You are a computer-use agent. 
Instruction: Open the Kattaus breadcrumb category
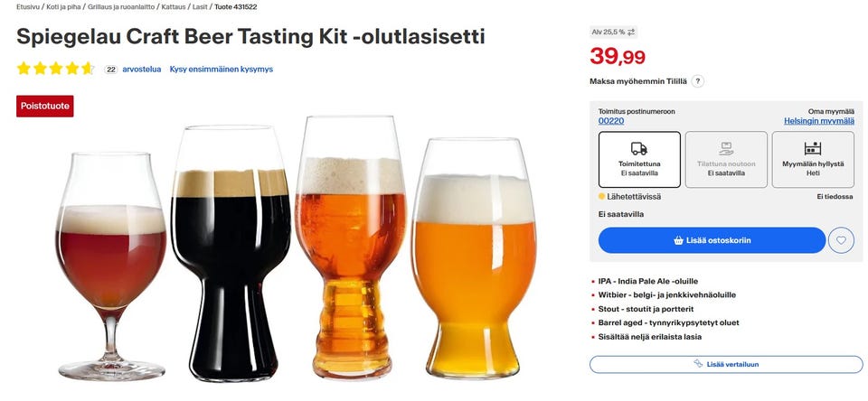[x=173, y=6]
